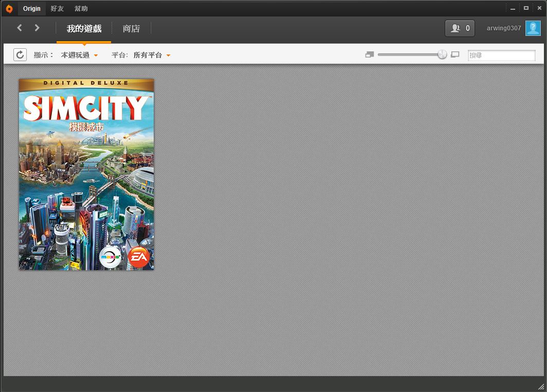The image size is (547, 392).
Task: Switch to 商店 tab
Action: (x=131, y=29)
